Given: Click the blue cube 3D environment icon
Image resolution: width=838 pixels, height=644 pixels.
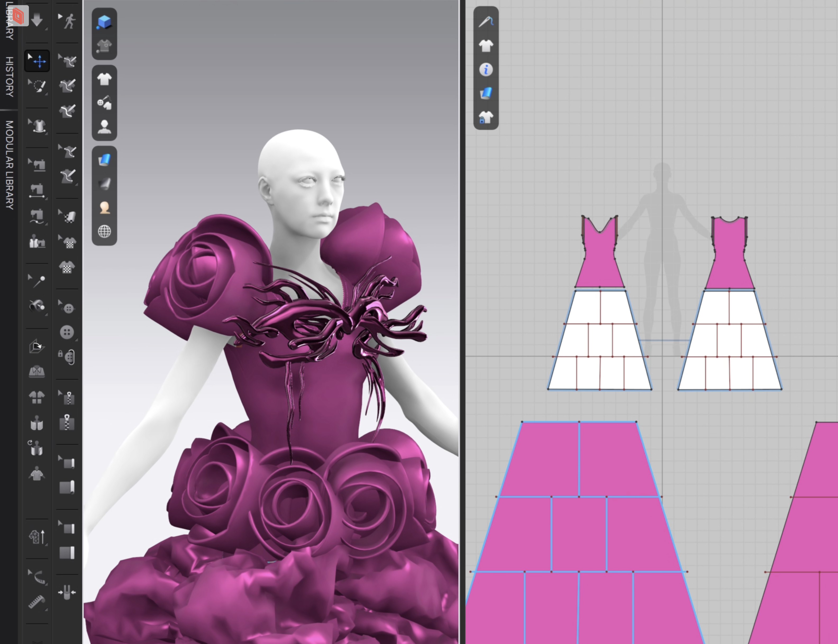Looking at the screenshot, I should [x=104, y=22].
